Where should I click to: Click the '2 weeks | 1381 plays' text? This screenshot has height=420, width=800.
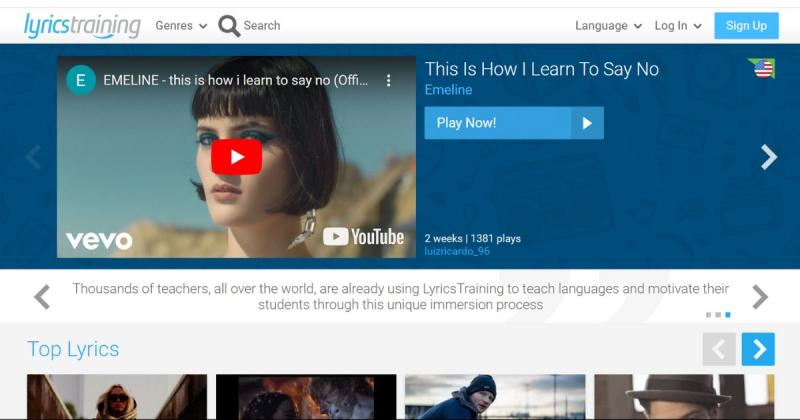click(x=472, y=238)
